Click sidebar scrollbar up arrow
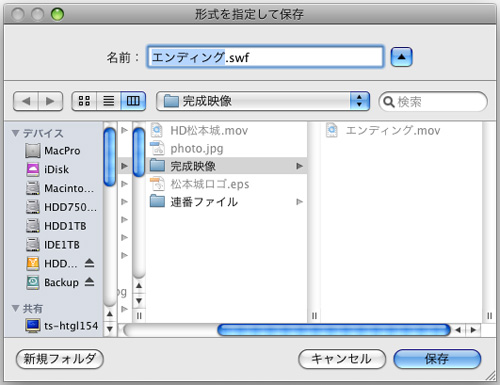Screen dimensions: 500x385 pyautogui.click(x=110, y=314)
